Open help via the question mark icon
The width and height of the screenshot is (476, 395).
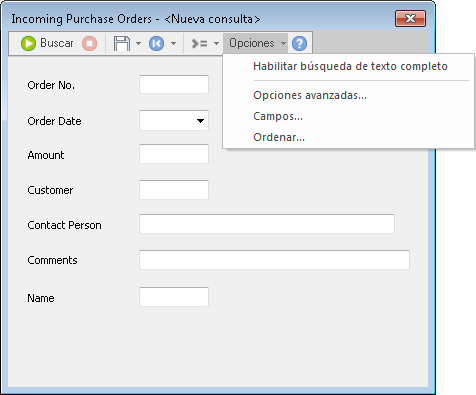click(x=299, y=43)
